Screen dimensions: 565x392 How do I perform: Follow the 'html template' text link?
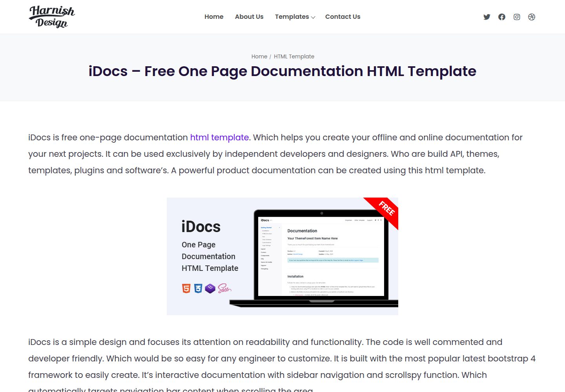point(219,138)
